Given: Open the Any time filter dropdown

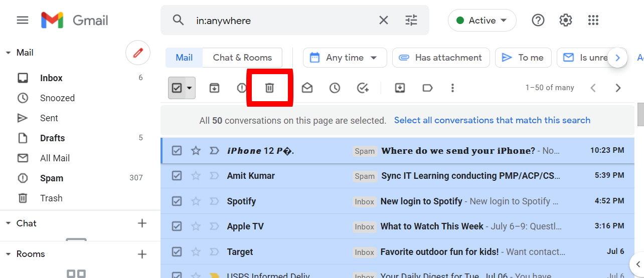Looking at the screenshot, I should click(x=345, y=58).
